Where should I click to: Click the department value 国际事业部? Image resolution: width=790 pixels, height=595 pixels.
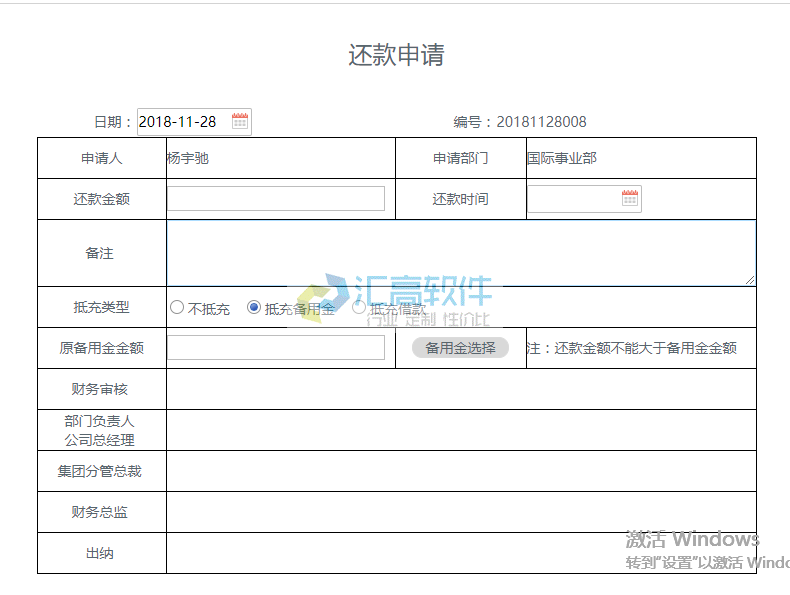click(x=561, y=158)
